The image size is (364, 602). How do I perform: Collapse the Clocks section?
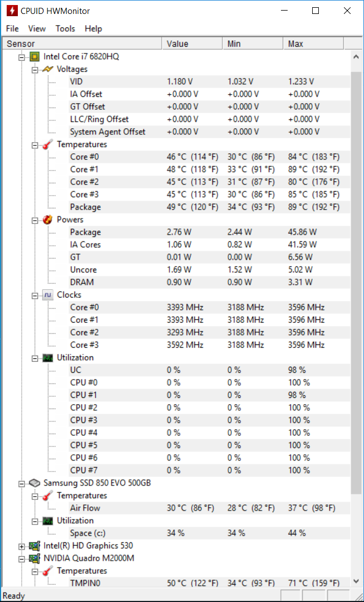tap(35, 295)
